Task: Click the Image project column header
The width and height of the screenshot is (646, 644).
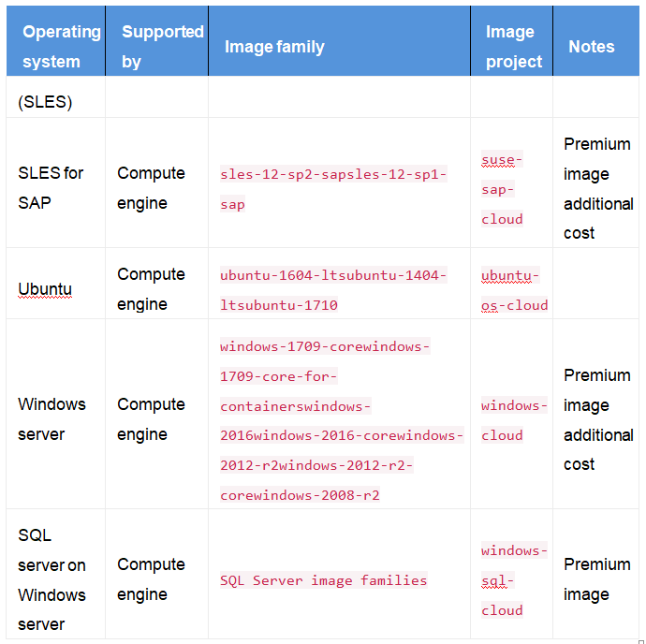Action: (x=513, y=46)
